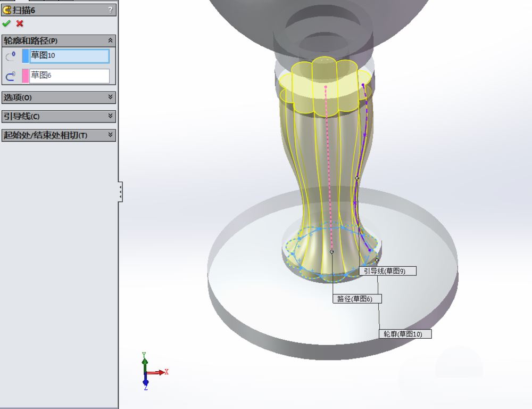Click the sweep feature icon next to 扫描6
Screen dimensions: 532x409
pyautogui.click(x=7, y=10)
